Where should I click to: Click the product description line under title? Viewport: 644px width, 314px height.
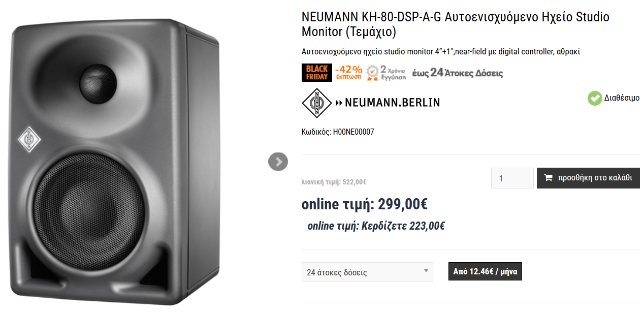point(440,52)
